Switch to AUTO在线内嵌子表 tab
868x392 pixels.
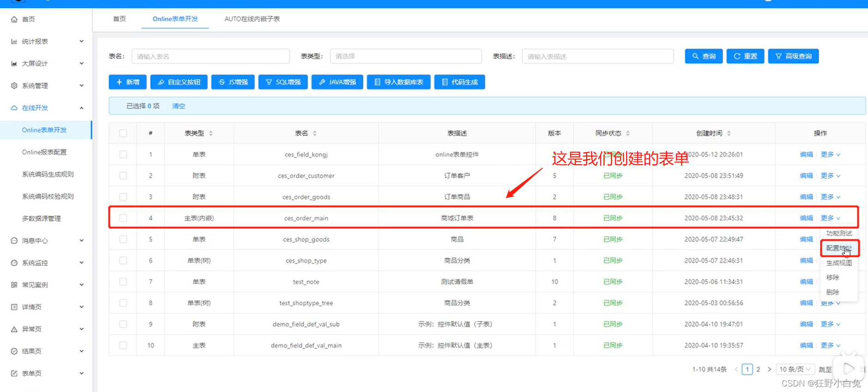point(252,19)
